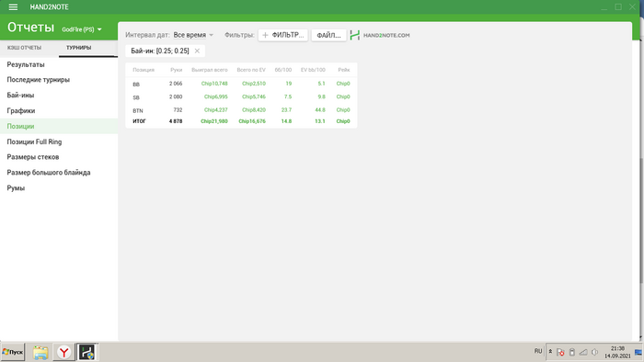644x362 pixels.
Task: Click the Chip5,746 EV cell
Action: (254, 97)
